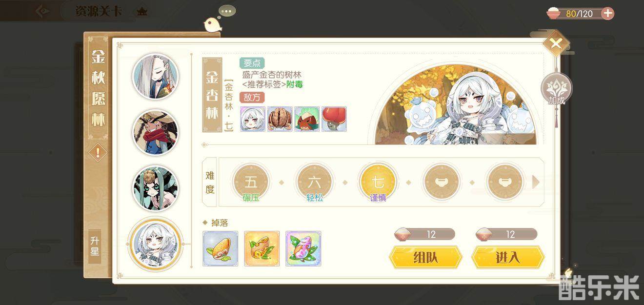This screenshot has height=305, width=644.
Task: Select difficulty 六 labeled 轻松
Action: tap(314, 183)
